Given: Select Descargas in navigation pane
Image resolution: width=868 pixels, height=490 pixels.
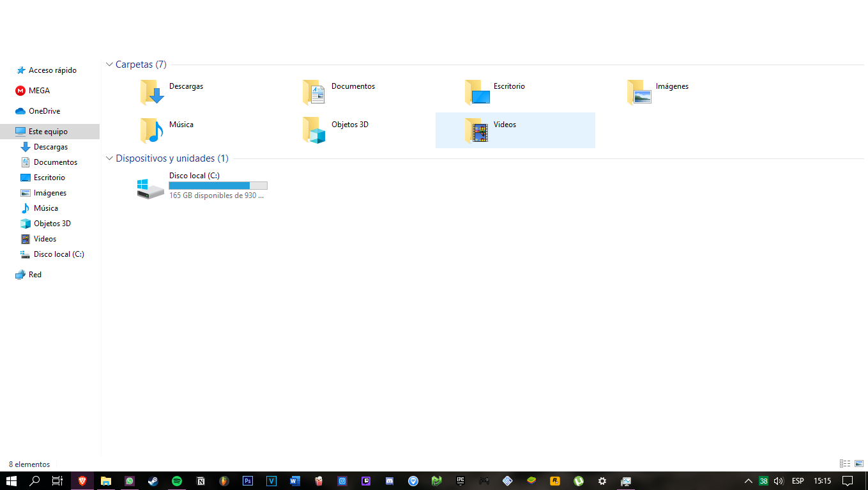Looking at the screenshot, I should tap(50, 147).
